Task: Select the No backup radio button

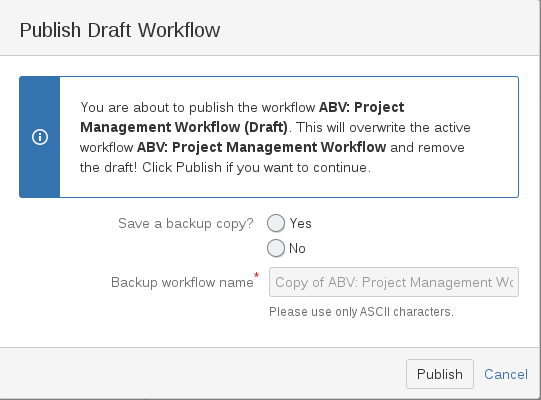Action: click(x=276, y=248)
